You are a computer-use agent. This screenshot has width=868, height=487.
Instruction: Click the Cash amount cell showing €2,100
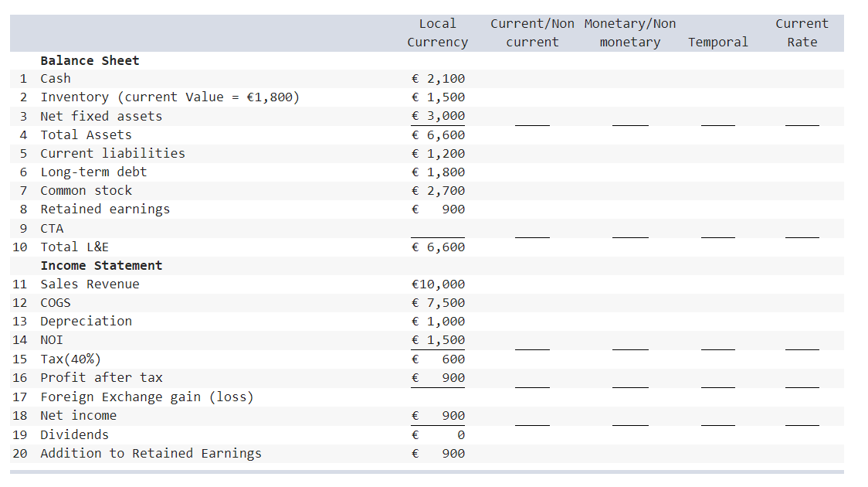coord(438,78)
